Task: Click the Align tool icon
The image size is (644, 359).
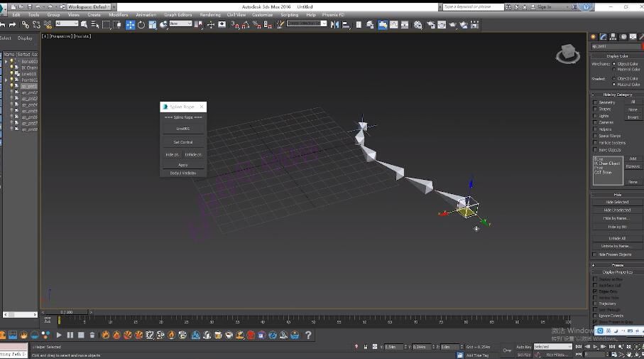Action: 345,25
